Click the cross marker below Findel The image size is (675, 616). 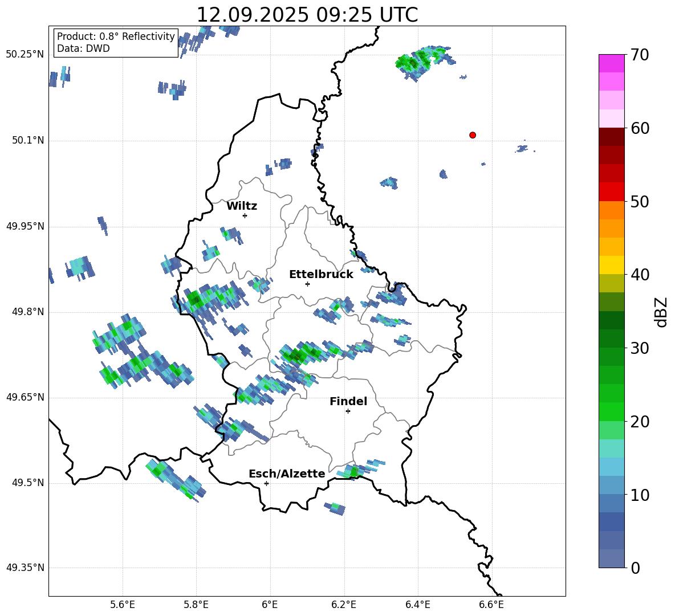[348, 411]
